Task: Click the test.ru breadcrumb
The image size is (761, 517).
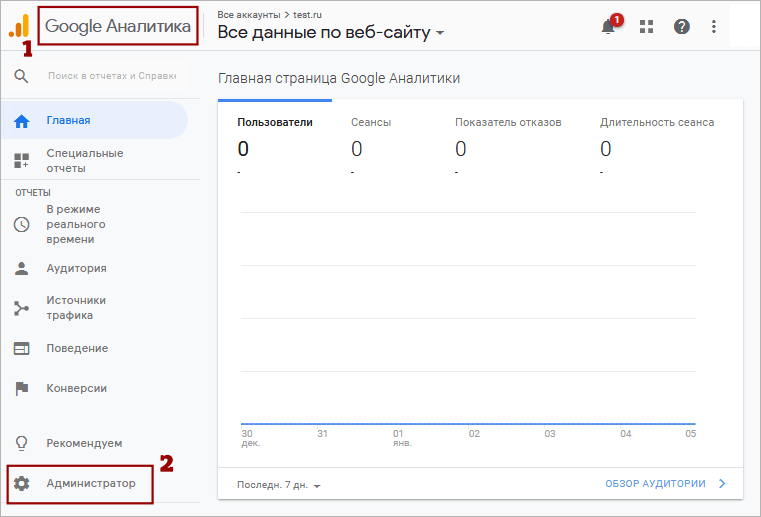Action: pyautogui.click(x=307, y=15)
